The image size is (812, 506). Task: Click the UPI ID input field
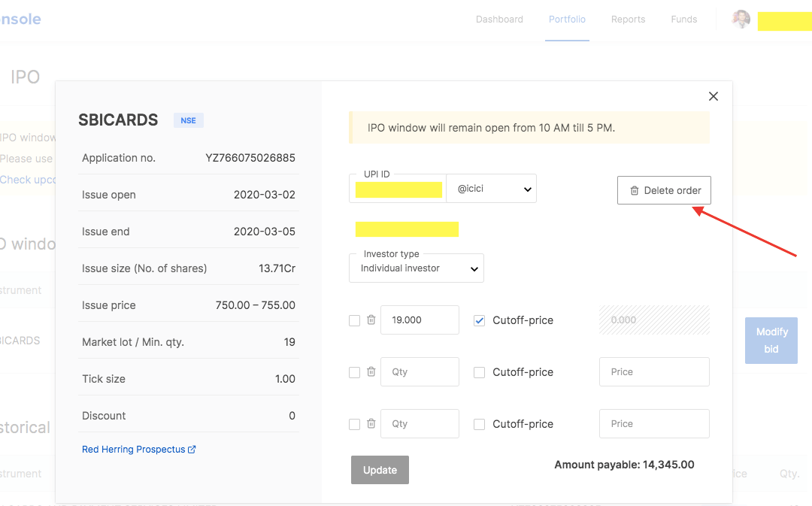tap(398, 189)
